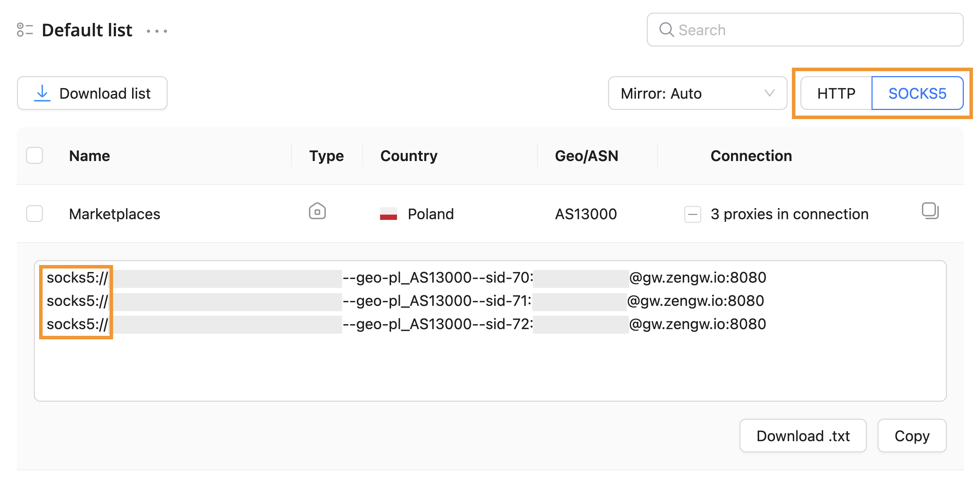The width and height of the screenshot is (980, 487).
Task: Click the download arrow icon
Action: click(x=42, y=93)
